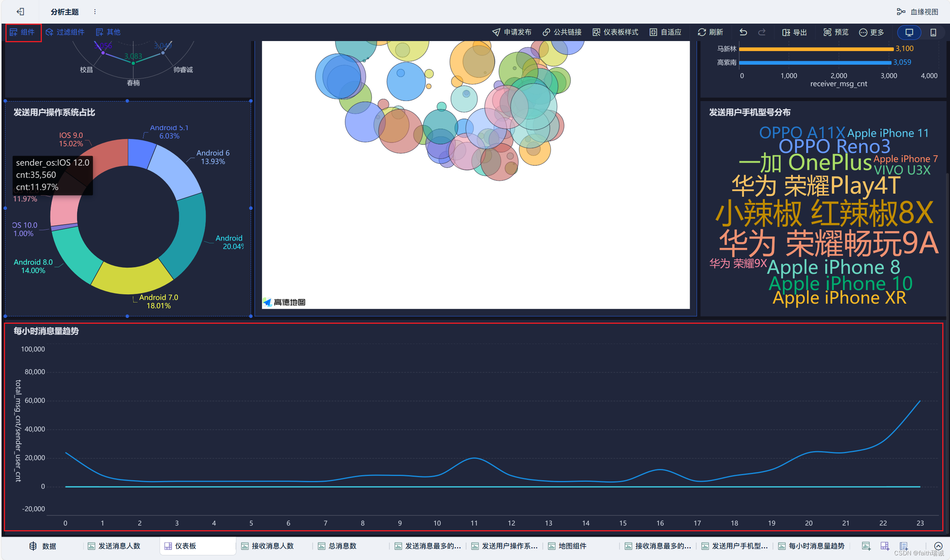This screenshot has width=950, height=560.
Task: Click the undo arrow icon
Action: (x=743, y=32)
